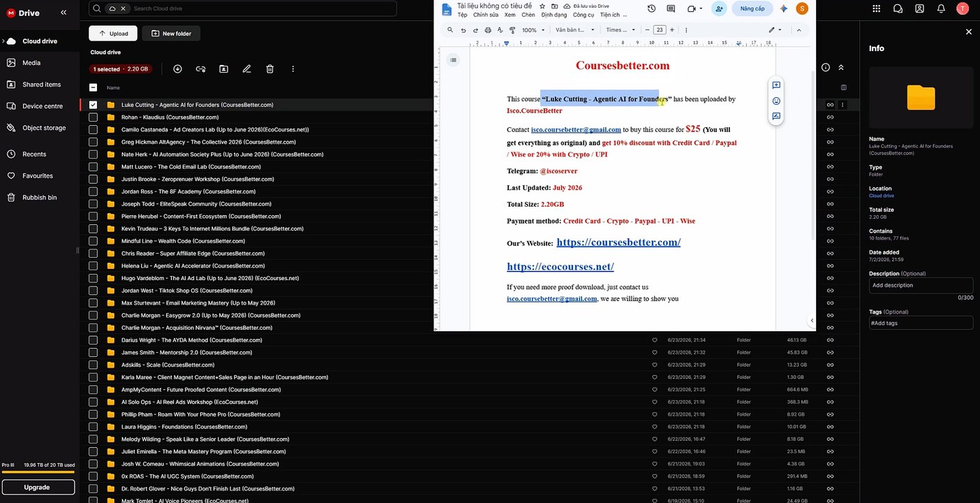Open comments in Google Docs header
Screen dimensions: 980x503
671,8
